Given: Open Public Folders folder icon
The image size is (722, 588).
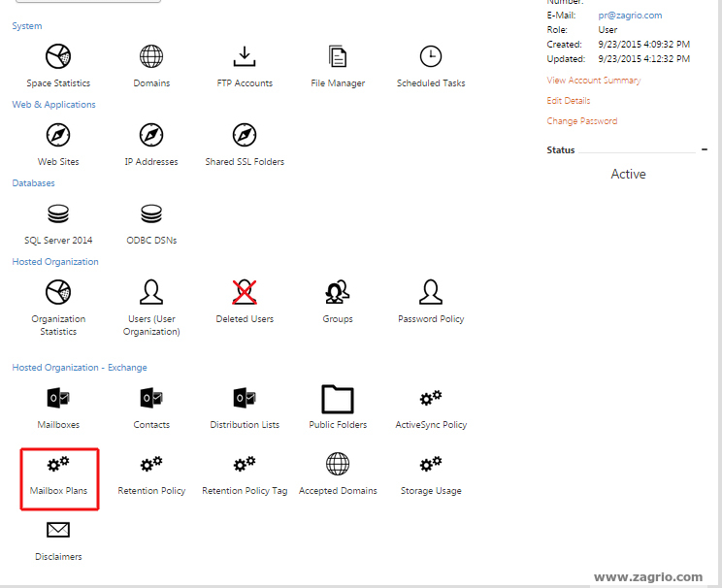Looking at the screenshot, I should pyautogui.click(x=338, y=399).
